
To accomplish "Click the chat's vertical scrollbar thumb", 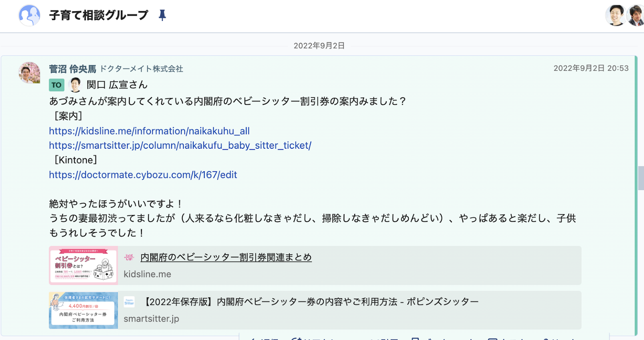I will click(641, 178).
